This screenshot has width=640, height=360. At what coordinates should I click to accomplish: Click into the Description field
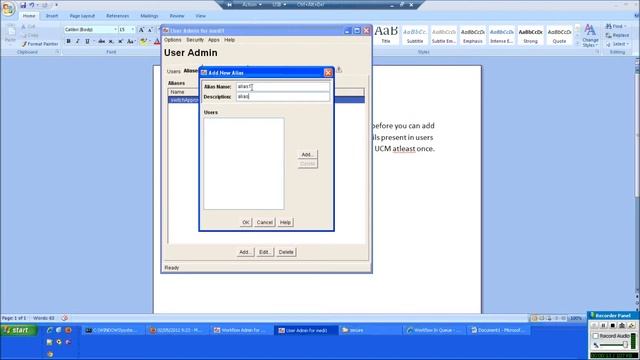(x=282, y=97)
